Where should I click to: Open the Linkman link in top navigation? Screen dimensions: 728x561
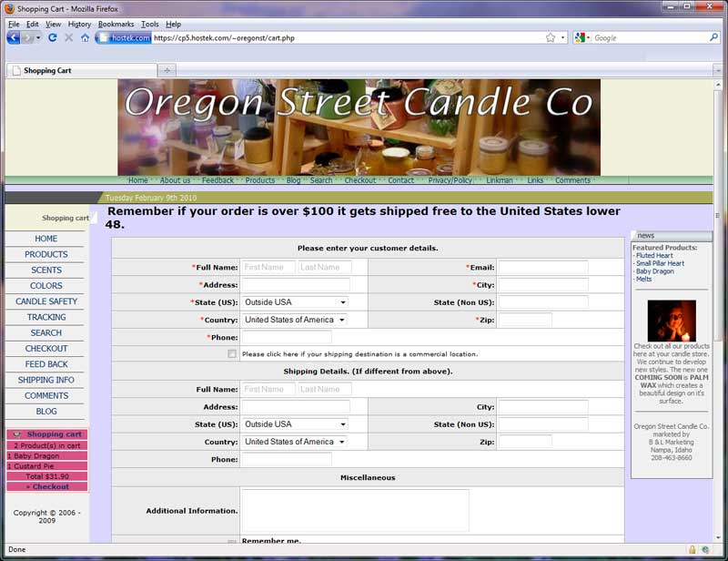tap(500, 180)
